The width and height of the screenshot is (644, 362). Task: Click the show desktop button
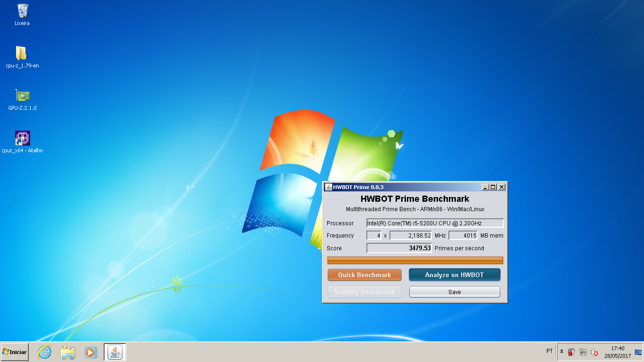point(639,352)
